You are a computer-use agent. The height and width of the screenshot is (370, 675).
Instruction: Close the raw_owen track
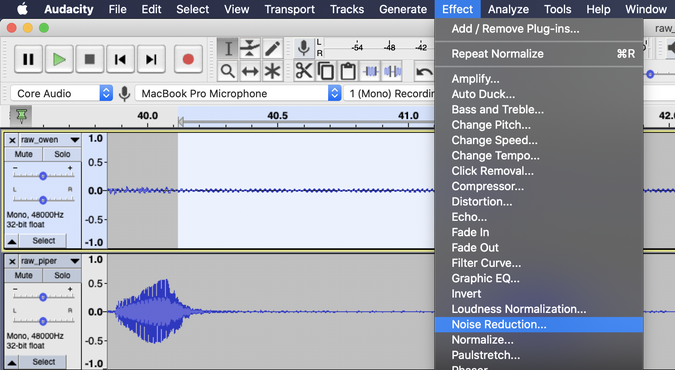tap(12, 140)
